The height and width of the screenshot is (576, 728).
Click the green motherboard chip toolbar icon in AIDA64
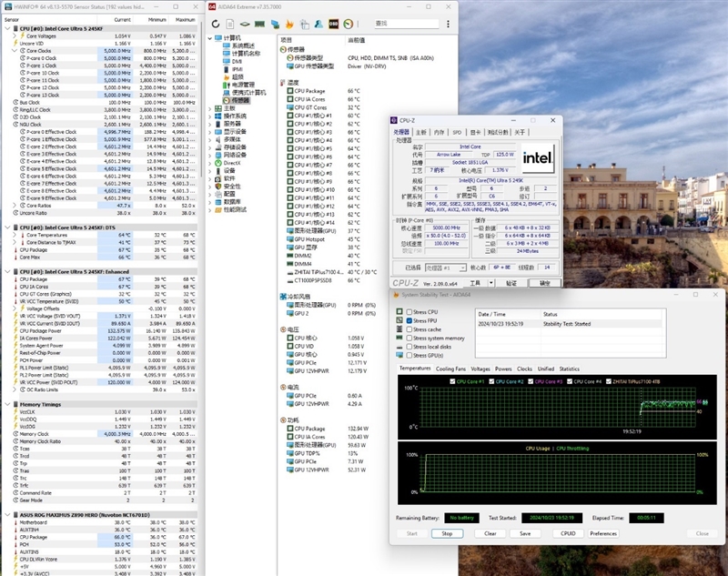pos(245,24)
